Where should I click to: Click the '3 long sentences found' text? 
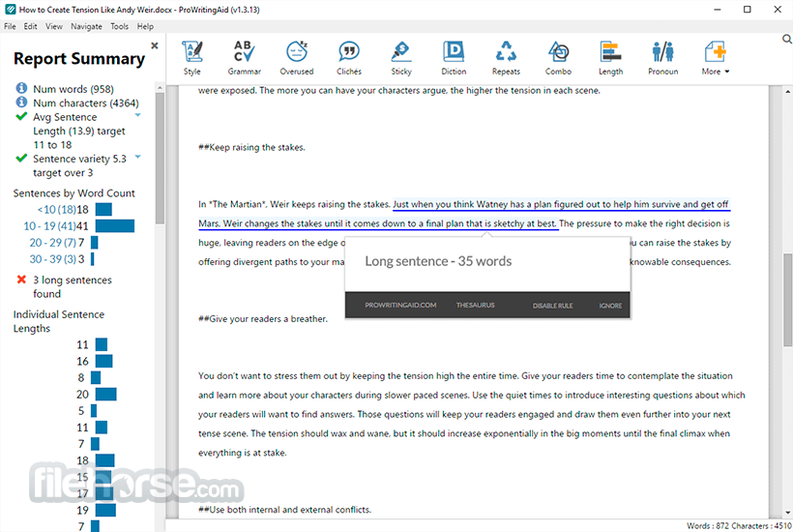(x=73, y=286)
